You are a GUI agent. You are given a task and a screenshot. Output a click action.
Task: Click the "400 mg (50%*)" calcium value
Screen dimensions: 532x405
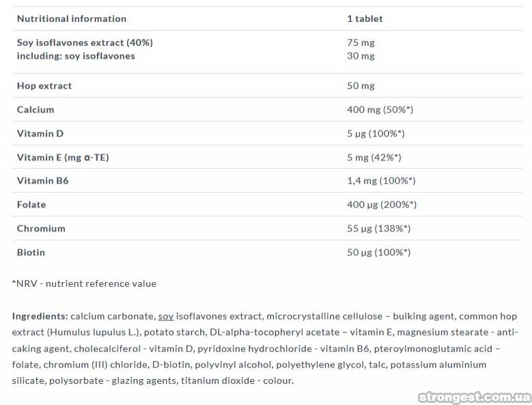380,109
